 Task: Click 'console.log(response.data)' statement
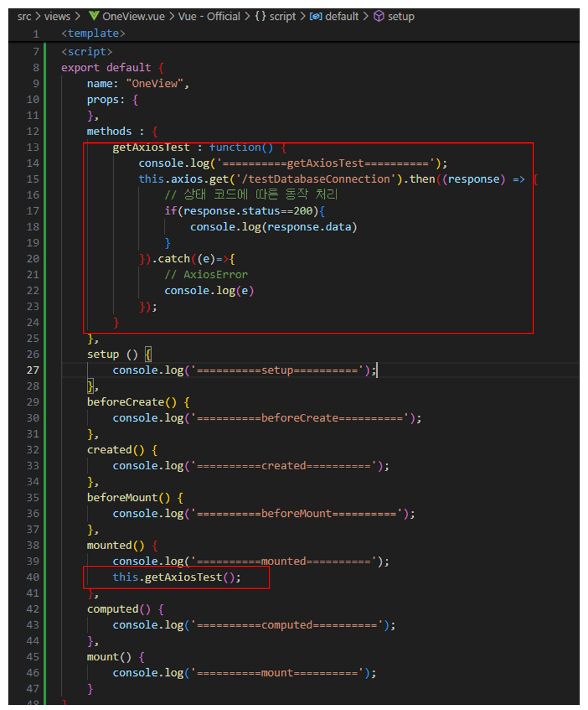[x=273, y=227]
